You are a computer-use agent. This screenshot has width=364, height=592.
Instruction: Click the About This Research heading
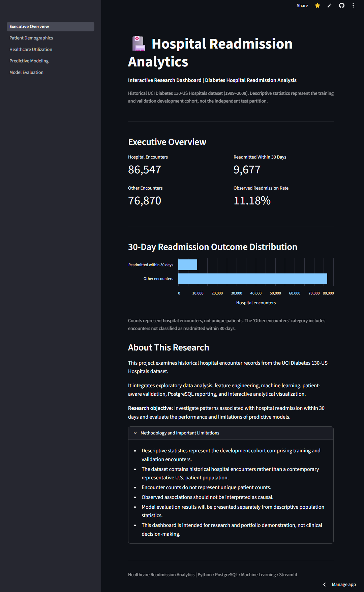click(x=169, y=347)
